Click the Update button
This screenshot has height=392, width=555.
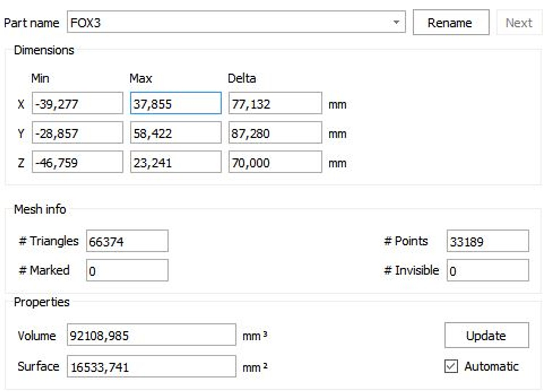click(486, 335)
